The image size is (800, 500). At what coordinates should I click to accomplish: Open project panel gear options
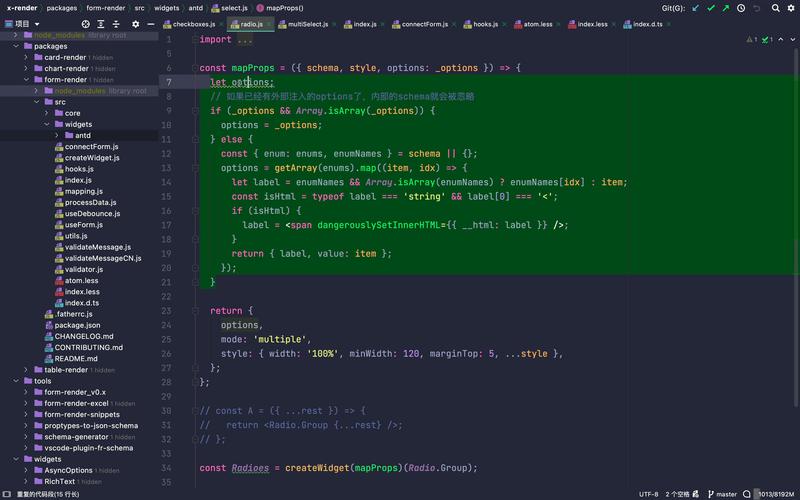pyautogui.click(x=135, y=24)
